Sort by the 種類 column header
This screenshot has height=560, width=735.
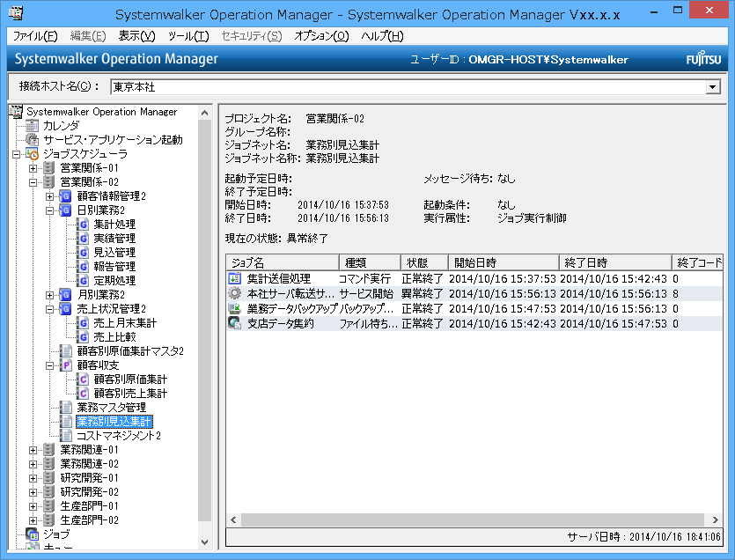coord(370,262)
